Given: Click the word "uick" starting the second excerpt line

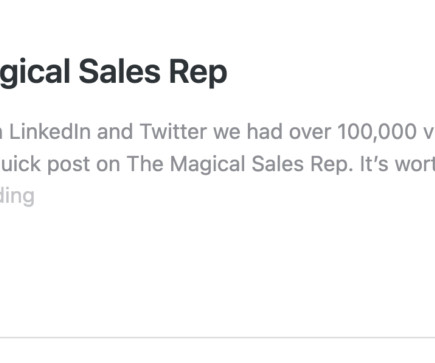Looking at the screenshot, I should pyautogui.click(x=20, y=164).
